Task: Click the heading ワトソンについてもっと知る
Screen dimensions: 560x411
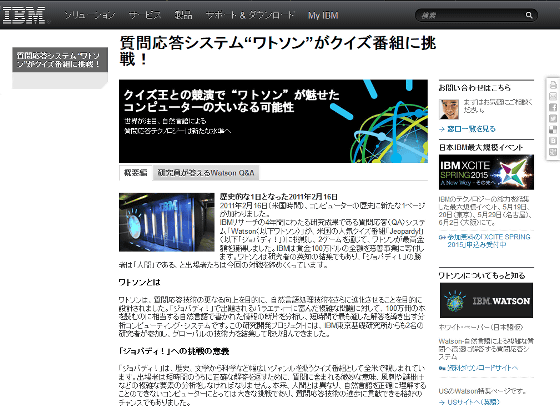Action: click(x=482, y=275)
